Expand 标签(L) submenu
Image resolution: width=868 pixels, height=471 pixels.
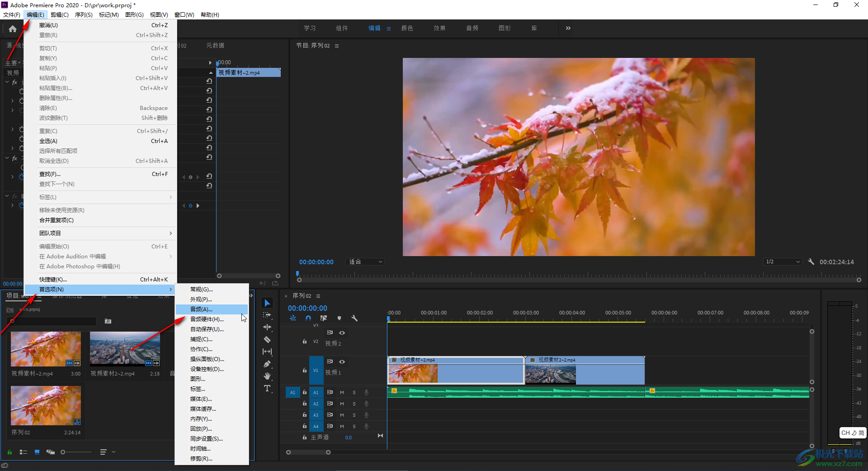(x=100, y=197)
